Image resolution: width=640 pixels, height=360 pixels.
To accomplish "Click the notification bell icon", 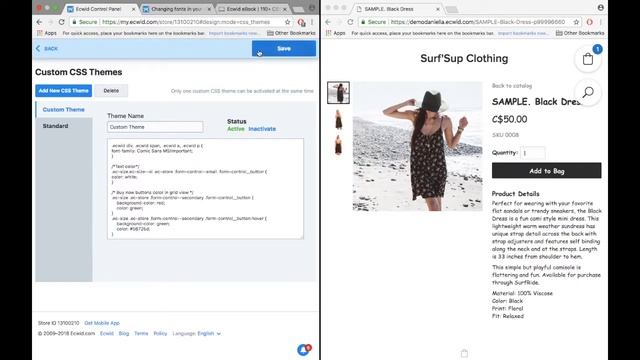I will coord(303,350).
